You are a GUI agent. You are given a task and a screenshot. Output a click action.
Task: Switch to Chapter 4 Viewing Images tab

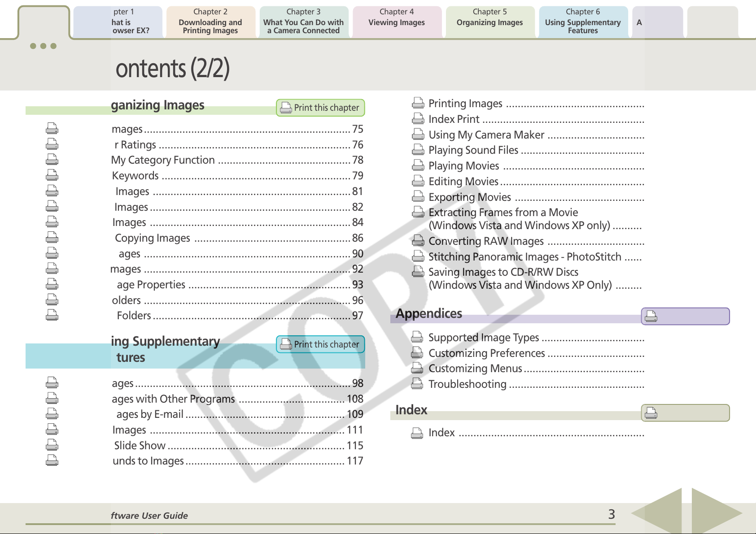(x=397, y=22)
